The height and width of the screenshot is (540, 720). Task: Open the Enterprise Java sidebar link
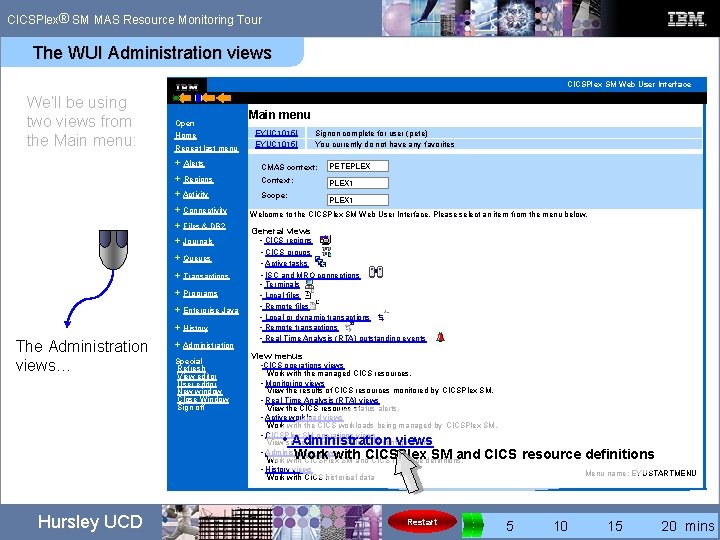[x=211, y=310]
